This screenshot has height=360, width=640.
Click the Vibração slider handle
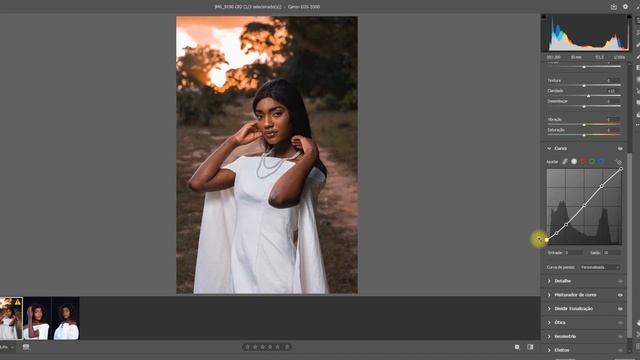point(584,124)
